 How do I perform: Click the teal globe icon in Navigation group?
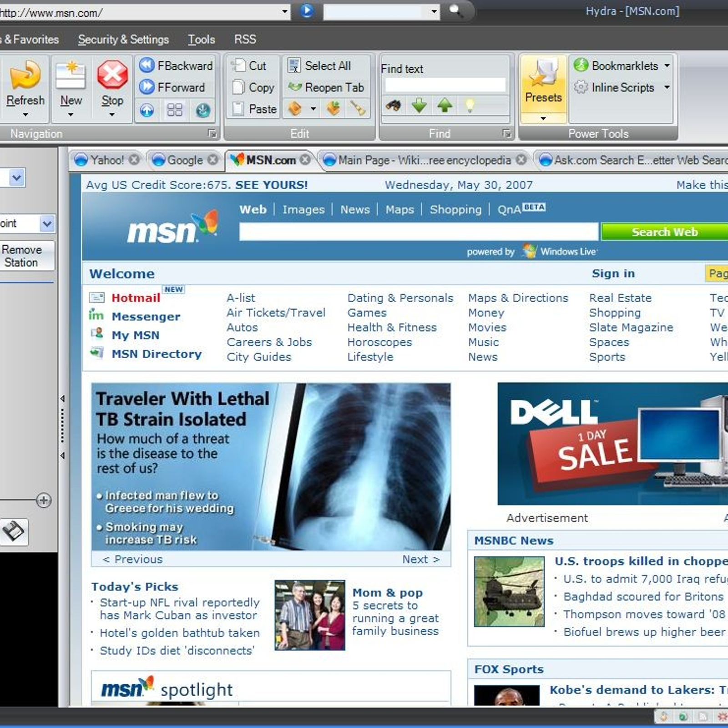(x=203, y=110)
